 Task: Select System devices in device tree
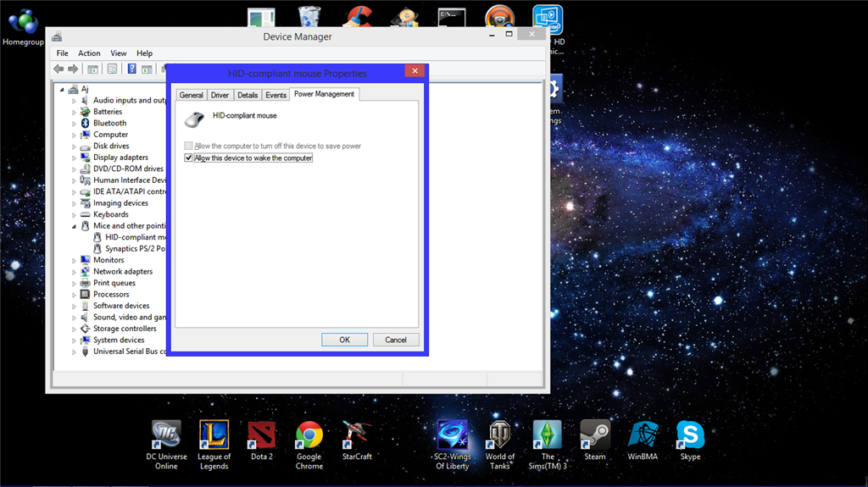point(119,340)
